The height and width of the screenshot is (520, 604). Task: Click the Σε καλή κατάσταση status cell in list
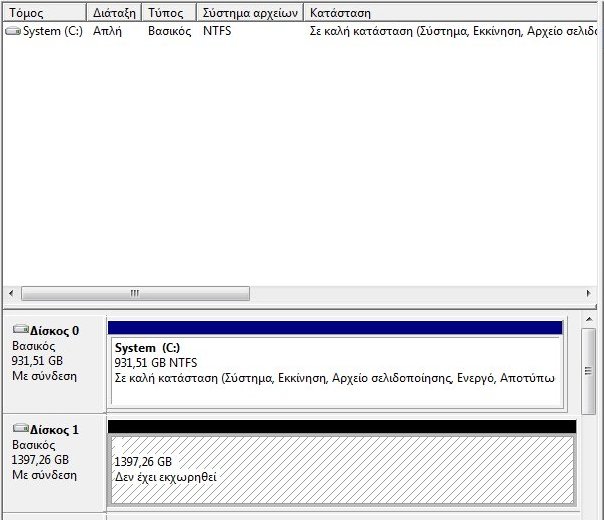(x=453, y=31)
